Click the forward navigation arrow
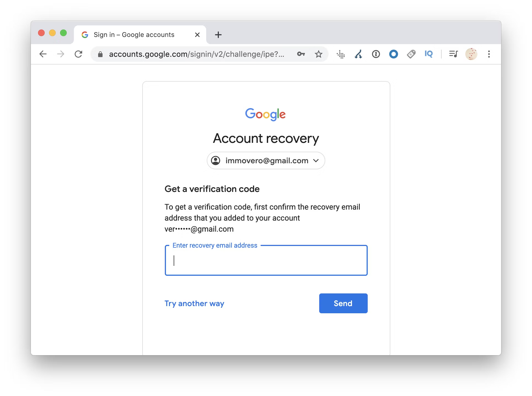The image size is (532, 396). [60, 54]
